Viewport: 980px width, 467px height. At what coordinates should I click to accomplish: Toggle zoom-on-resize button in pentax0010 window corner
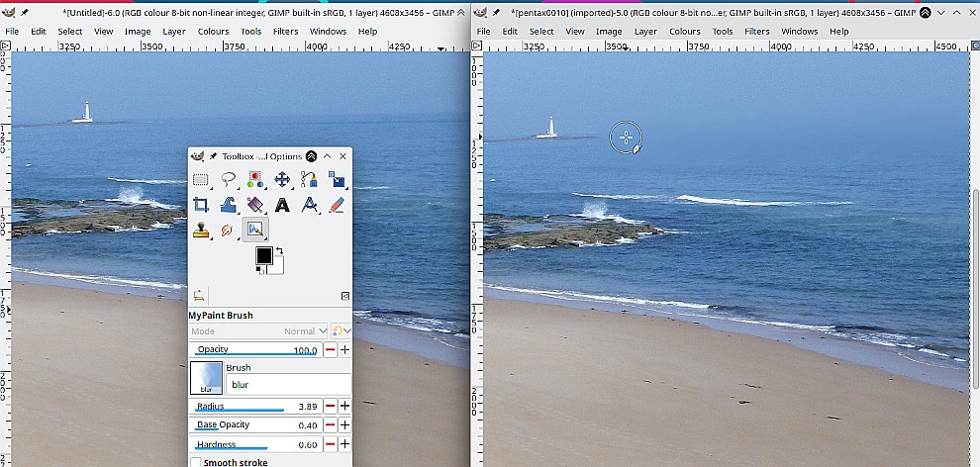click(975, 45)
